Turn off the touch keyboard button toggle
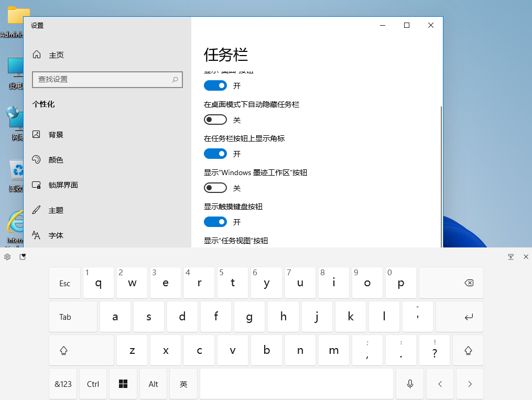532x400 pixels. 215,222
